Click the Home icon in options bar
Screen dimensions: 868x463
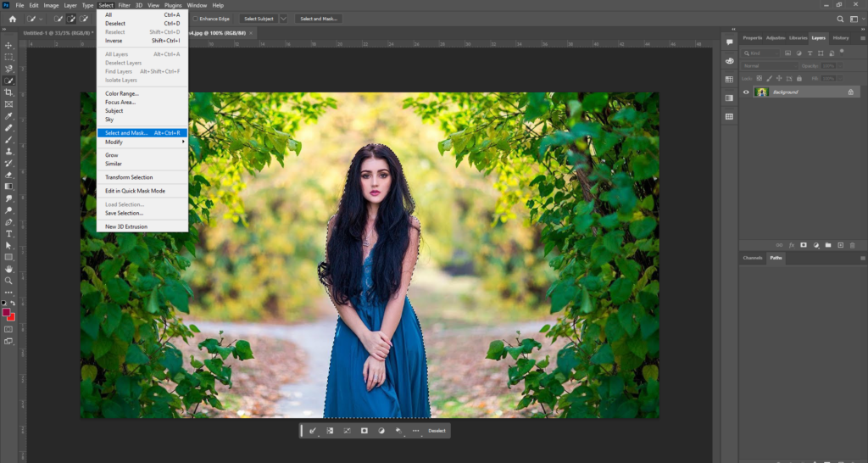[12, 19]
